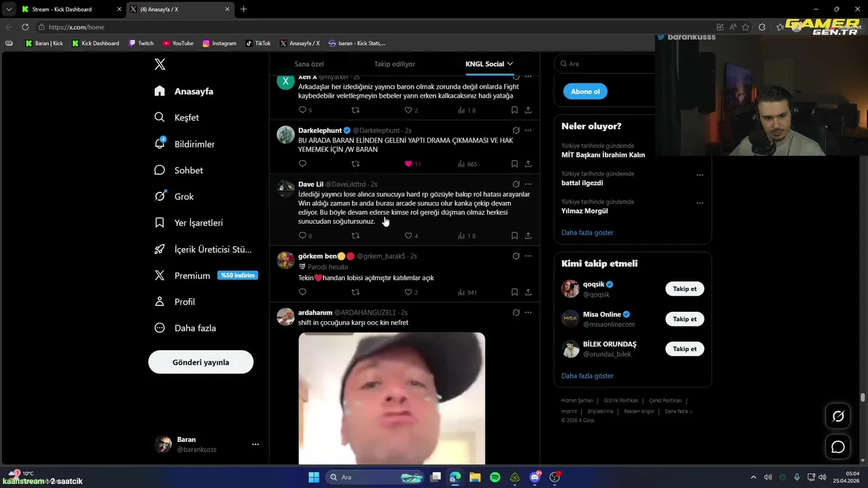
Task: Open floating messages chat button
Action: [838, 447]
